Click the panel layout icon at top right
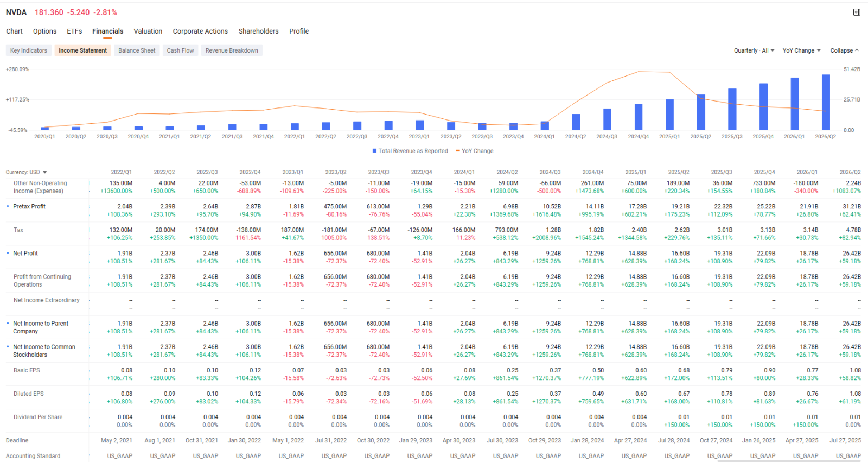868x462 pixels. pyautogui.click(x=857, y=12)
